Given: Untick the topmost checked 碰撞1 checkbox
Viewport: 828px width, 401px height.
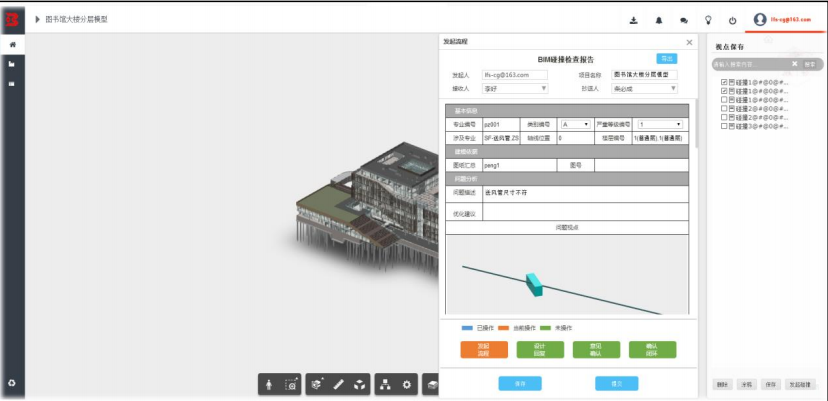Looking at the screenshot, I should [x=724, y=82].
